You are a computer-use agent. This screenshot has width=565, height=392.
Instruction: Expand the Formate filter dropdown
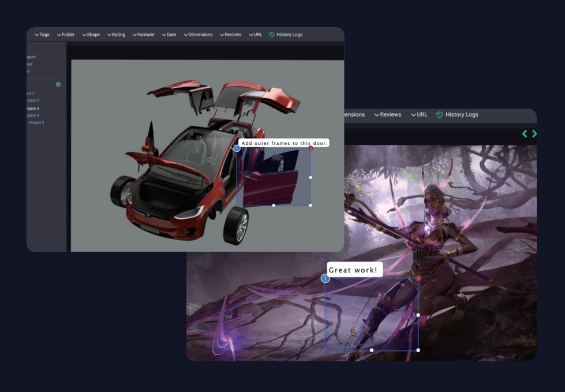point(143,35)
